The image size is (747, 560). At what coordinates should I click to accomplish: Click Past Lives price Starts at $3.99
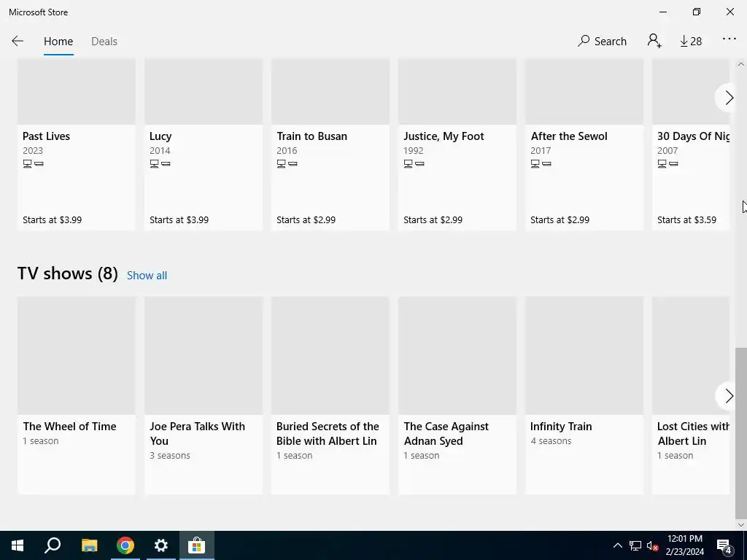coord(52,220)
